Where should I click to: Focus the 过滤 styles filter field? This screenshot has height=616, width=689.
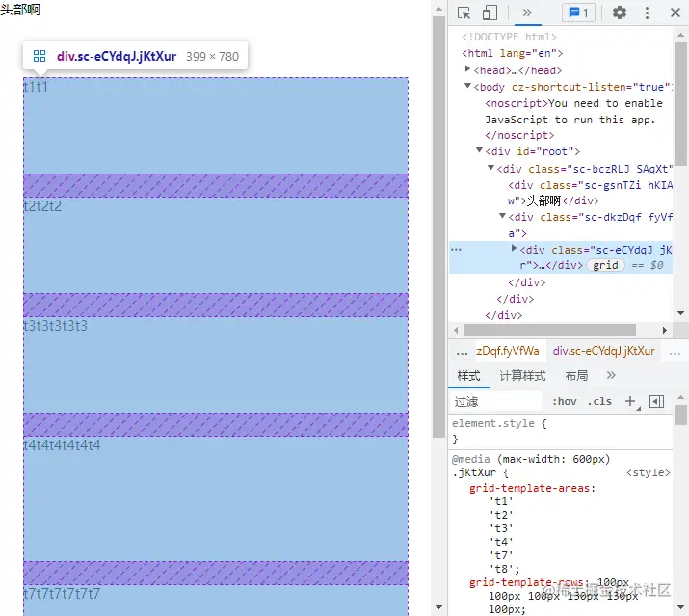coord(496,401)
